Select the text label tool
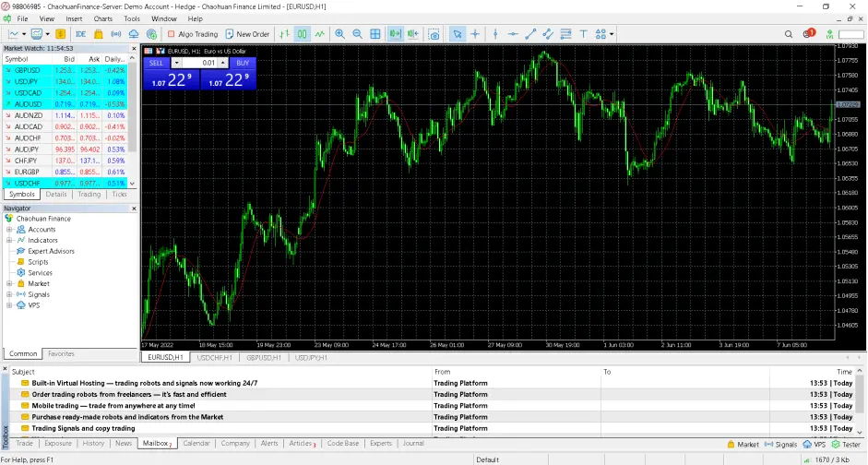The image size is (868, 465). click(584, 34)
